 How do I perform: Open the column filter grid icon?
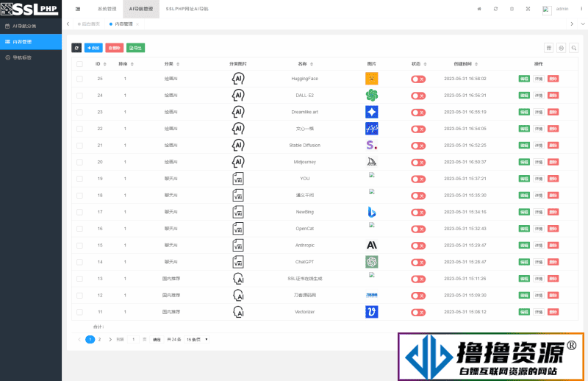click(x=549, y=48)
